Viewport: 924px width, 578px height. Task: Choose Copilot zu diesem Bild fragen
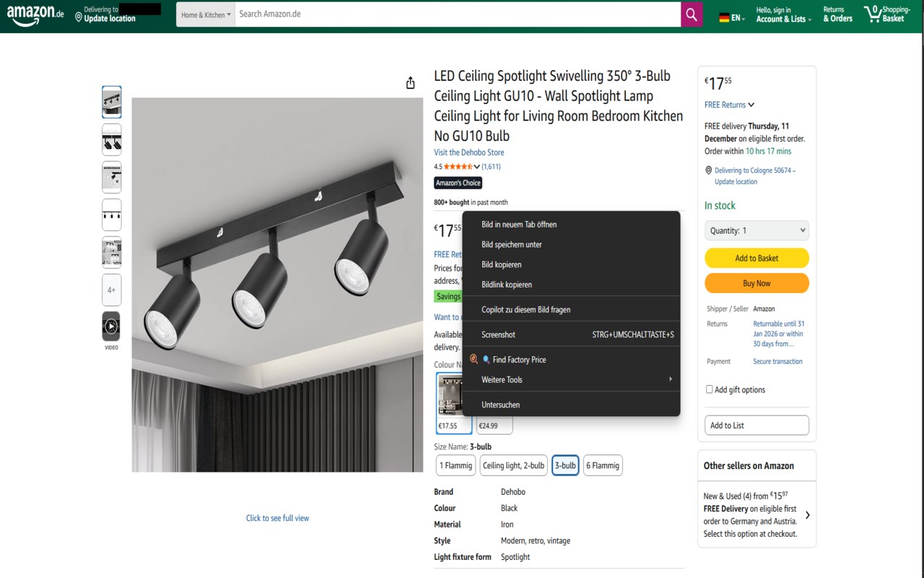click(571, 309)
